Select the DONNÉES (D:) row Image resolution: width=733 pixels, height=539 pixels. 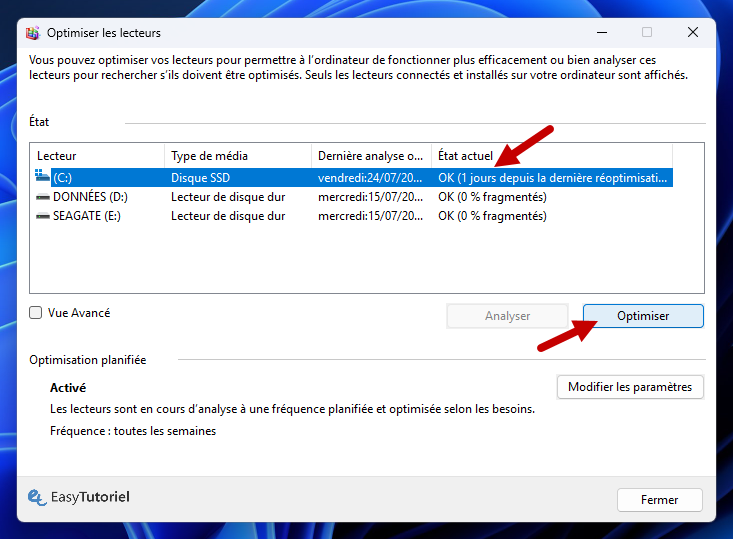pyautogui.click(x=353, y=197)
